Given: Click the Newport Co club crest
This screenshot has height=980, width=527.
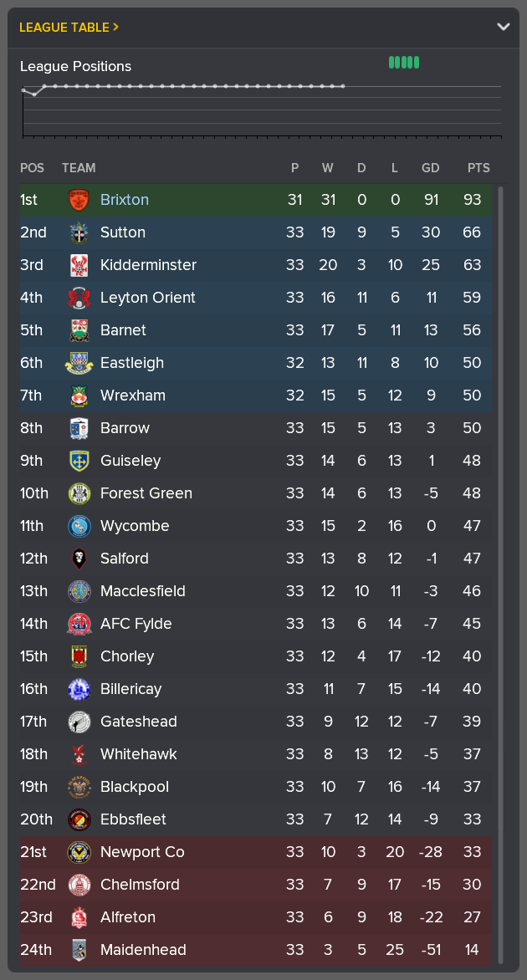Looking at the screenshot, I should [79, 852].
